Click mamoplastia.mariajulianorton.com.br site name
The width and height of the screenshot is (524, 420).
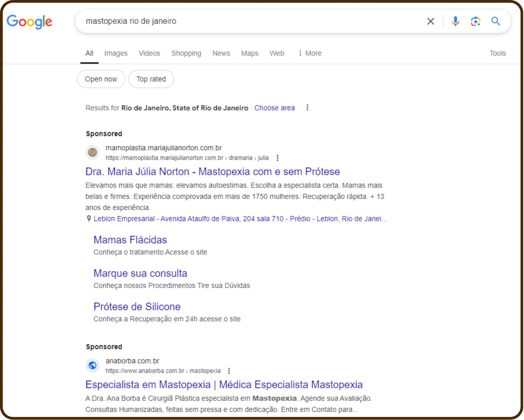163,148
